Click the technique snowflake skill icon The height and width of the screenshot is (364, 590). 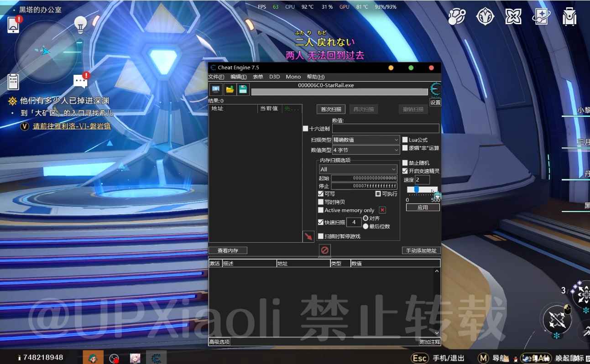(583, 295)
